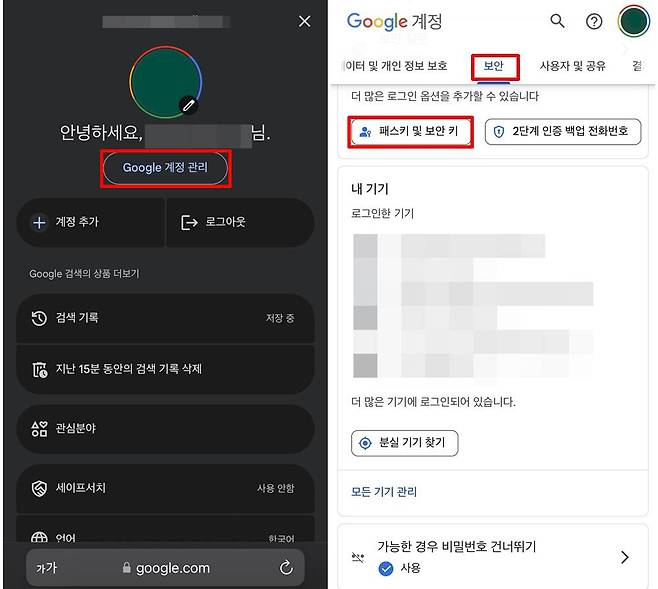Viewport: 658px width, 589px height.
Task: Switch to 사용자 및 공유 tab
Action: click(x=572, y=66)
